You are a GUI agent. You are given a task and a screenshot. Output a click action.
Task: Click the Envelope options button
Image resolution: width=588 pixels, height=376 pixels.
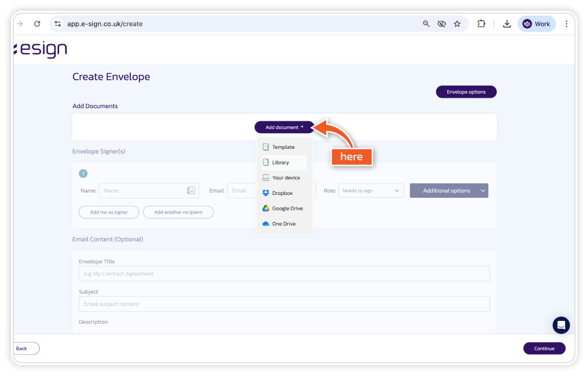[x=466, y=92]
